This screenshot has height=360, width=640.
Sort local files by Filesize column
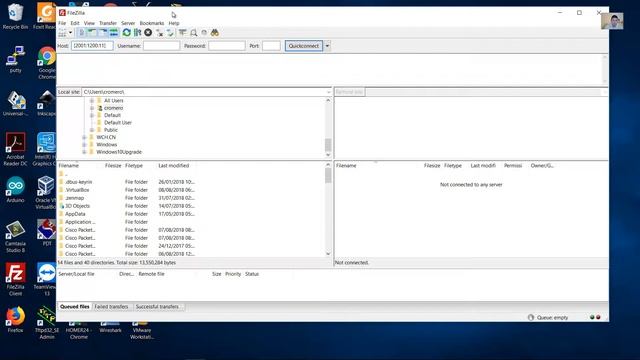pos(113,166)
